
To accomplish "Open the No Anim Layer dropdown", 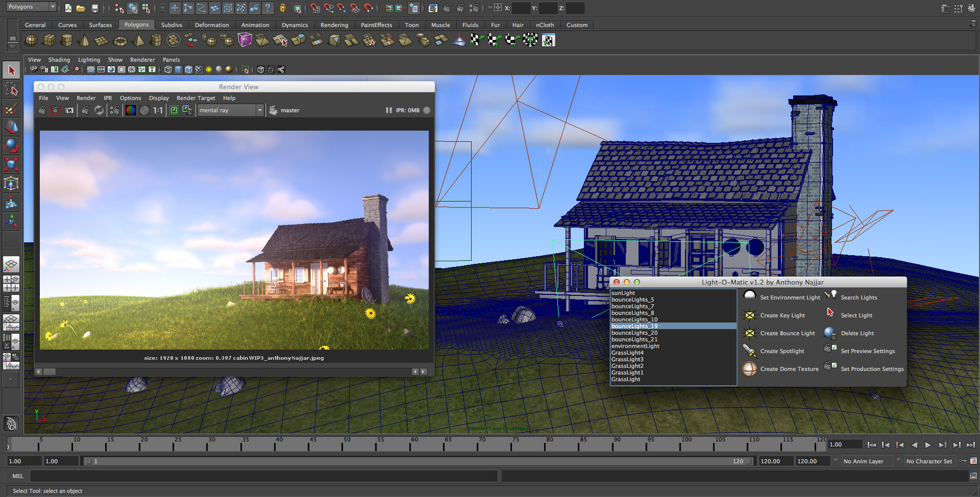I will pyautogui.click(x=868, y=461).
